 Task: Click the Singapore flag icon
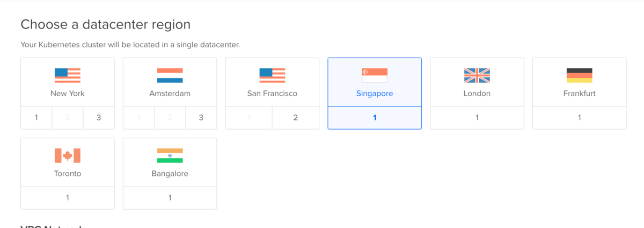pyautogui.click(x=375, y=75)
